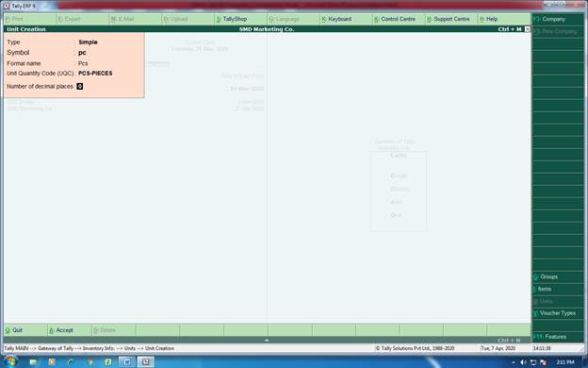Image resolution: width=588 pixels, height=368 pixels.
Task: Open Windows Start menu orb
Action: point(10,362)
